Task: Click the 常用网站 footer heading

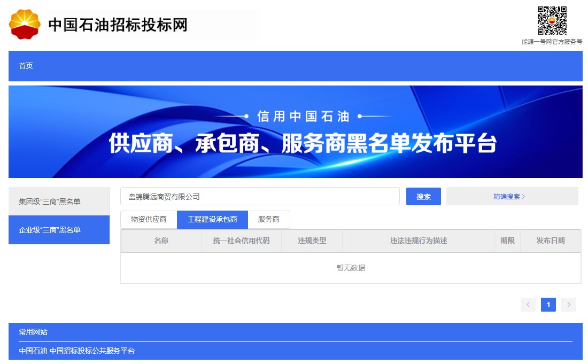Action: point(33,332)
